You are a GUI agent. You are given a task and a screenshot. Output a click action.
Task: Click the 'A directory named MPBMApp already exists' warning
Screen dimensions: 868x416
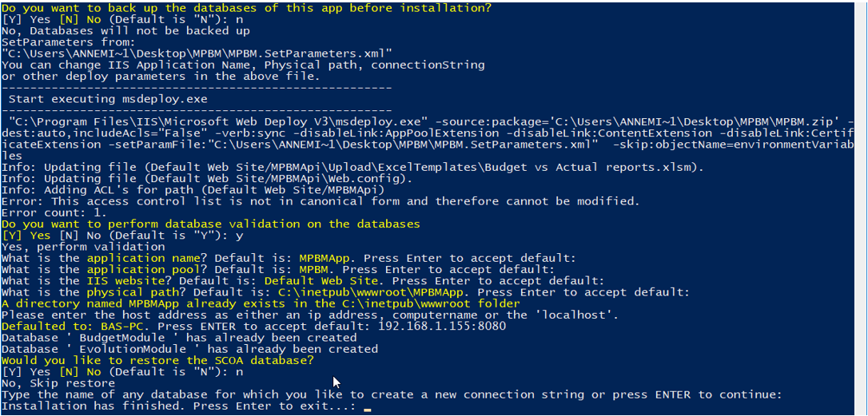pos(261,303)
